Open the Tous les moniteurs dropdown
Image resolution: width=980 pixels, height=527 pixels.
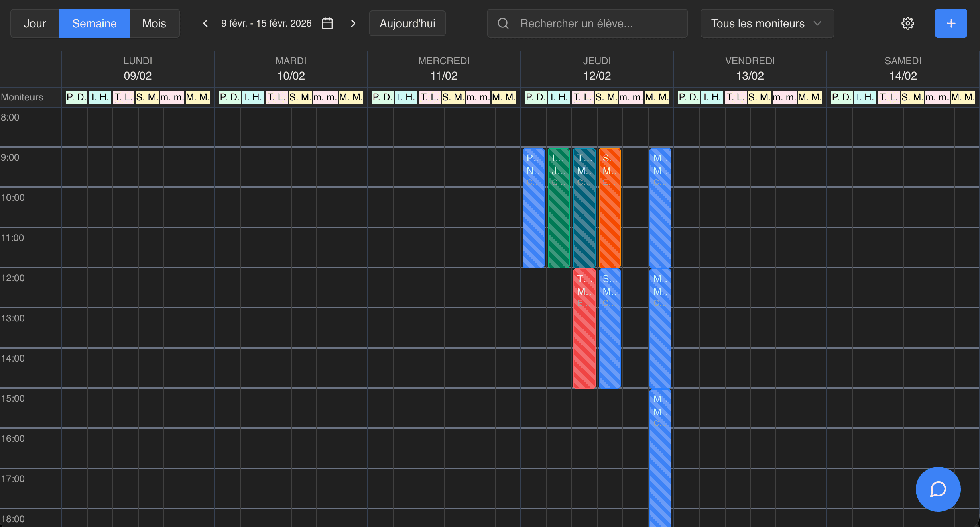[x=758, y=23]
